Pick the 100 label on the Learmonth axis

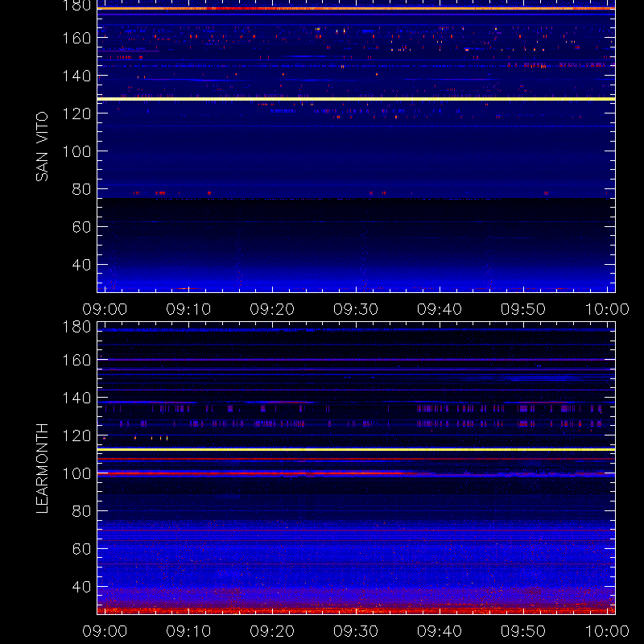click(76, 473)
